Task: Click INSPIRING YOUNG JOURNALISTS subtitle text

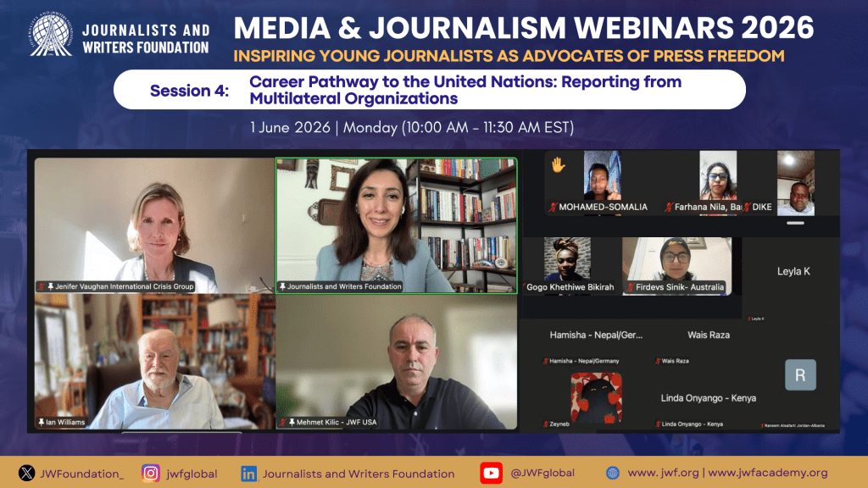Action: 509,56
